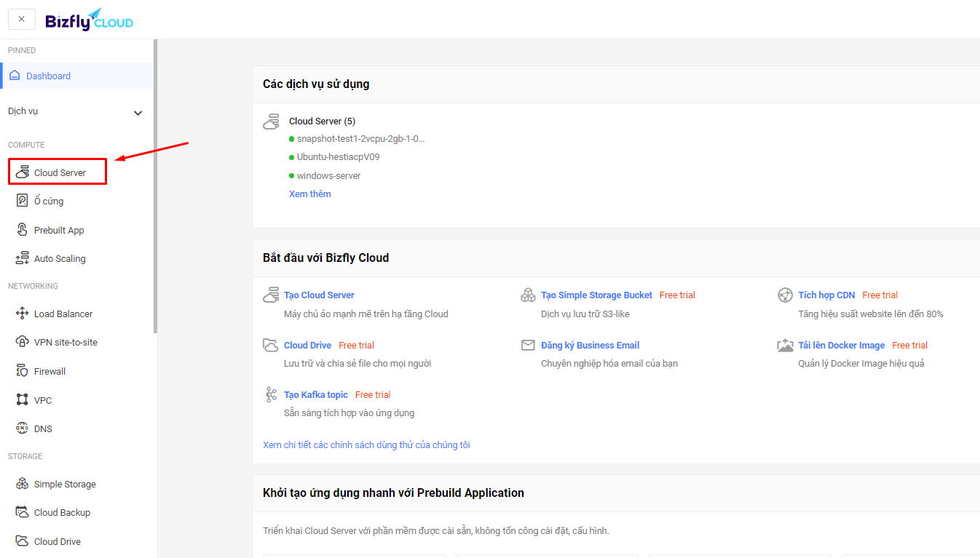Click the Tải lên Docker Image icon

(785, 346)
